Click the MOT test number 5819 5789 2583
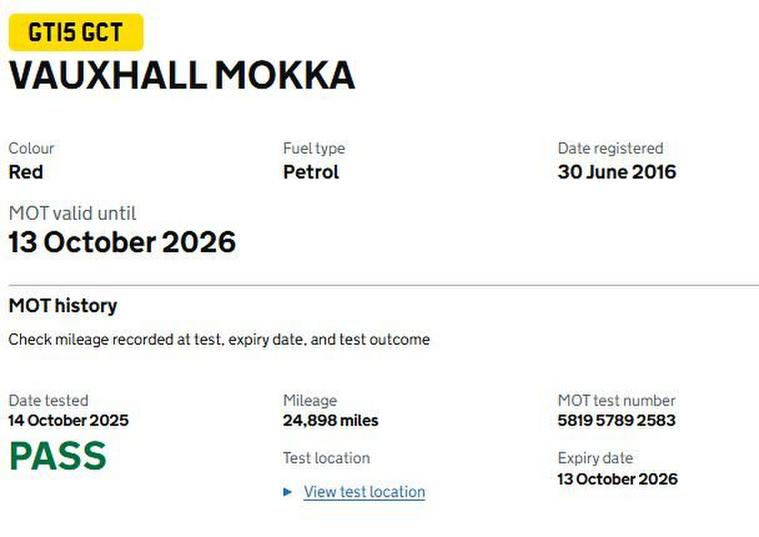 pos(616,421)
